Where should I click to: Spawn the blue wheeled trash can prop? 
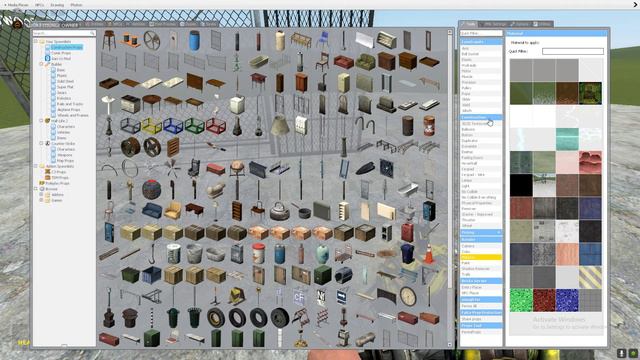coord(408,253)
